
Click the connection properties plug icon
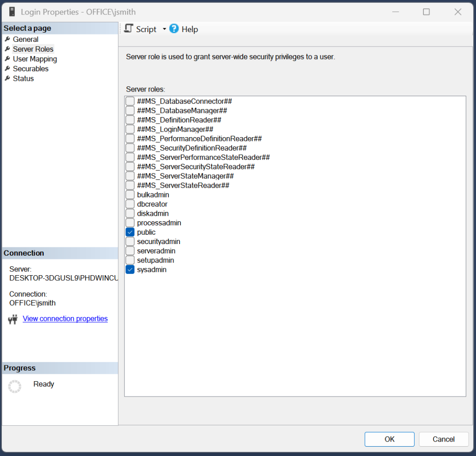tap(13, 319)
